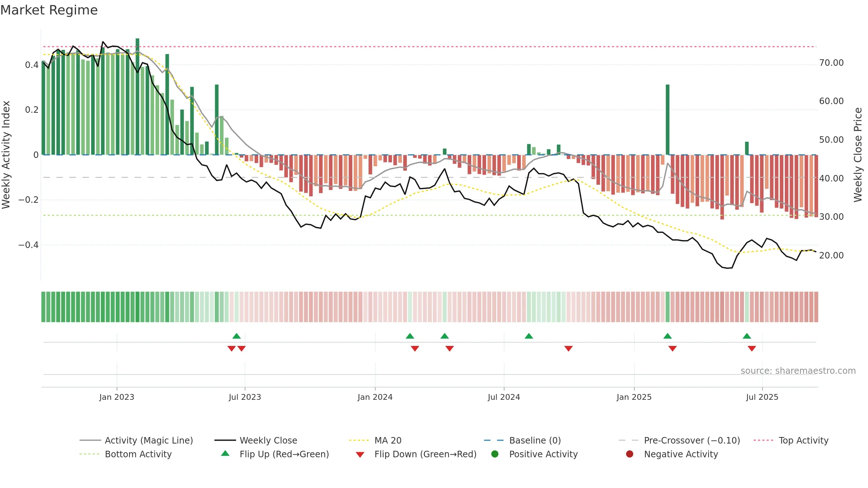Click the Flip Down (Green→Red) legend label
Viewport: 868px width, 488px height.
pos(425,454)
